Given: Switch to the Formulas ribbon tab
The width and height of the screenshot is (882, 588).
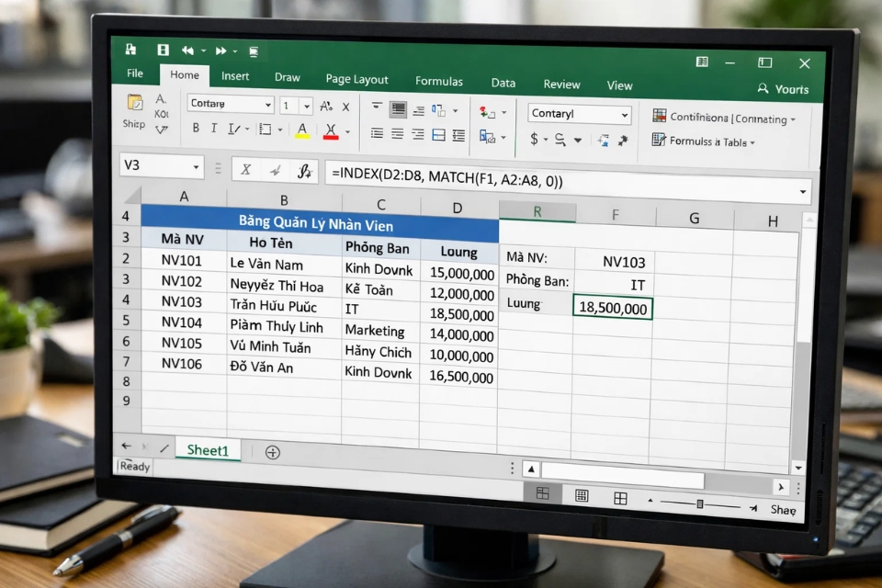Looking at the screenshot, I should 439,83.
